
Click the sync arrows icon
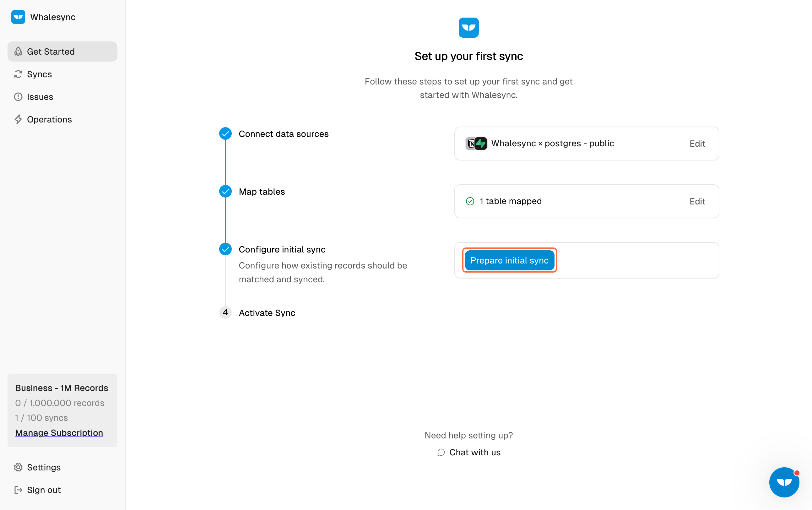click(18, 74)
